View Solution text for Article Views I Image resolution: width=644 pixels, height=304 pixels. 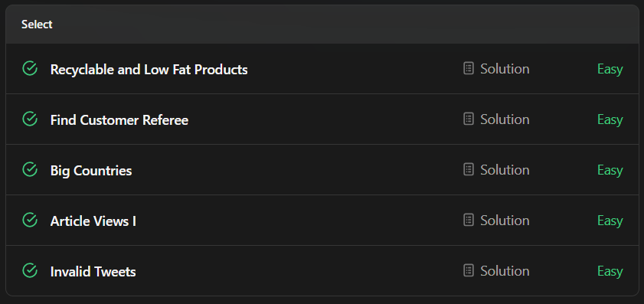tap(505, 221)
